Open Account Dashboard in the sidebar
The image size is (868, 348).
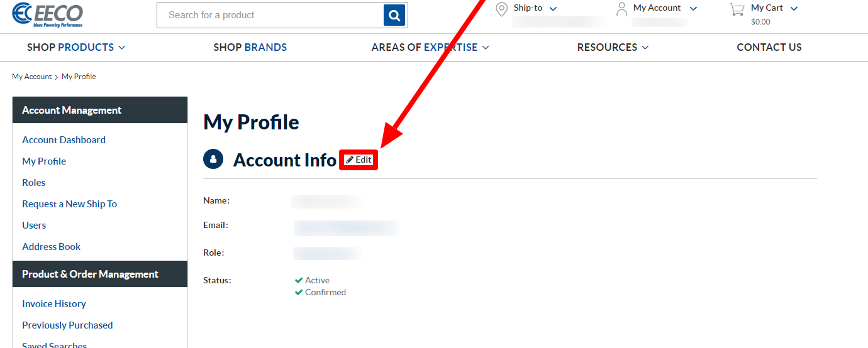(x=64, y=140)
